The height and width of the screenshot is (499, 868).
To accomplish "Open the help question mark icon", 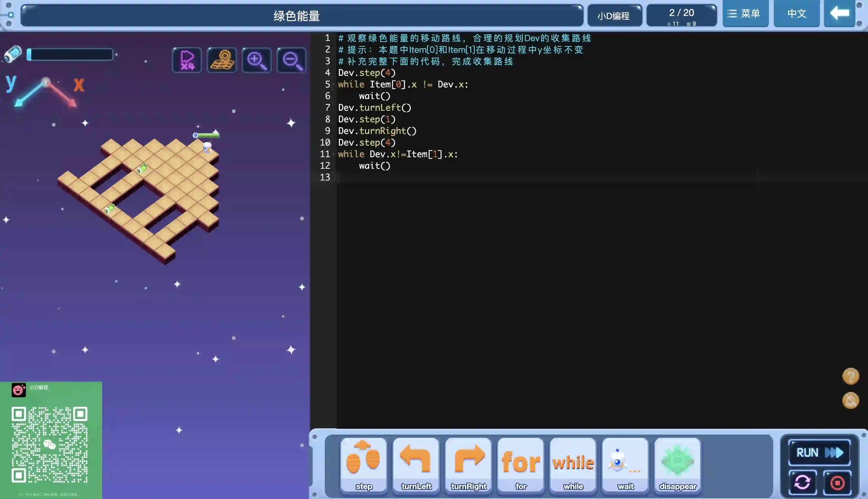I will 851,376.
